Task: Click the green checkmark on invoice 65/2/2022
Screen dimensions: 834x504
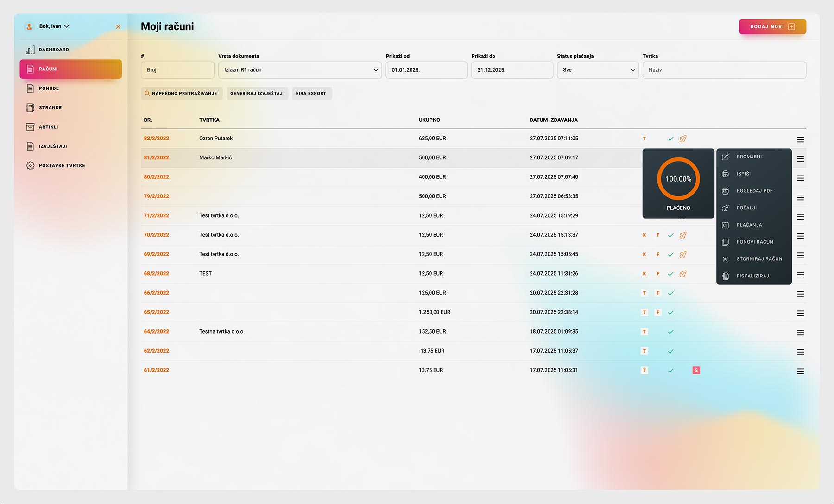Action: pyautogui.click(x=670, y=313)
